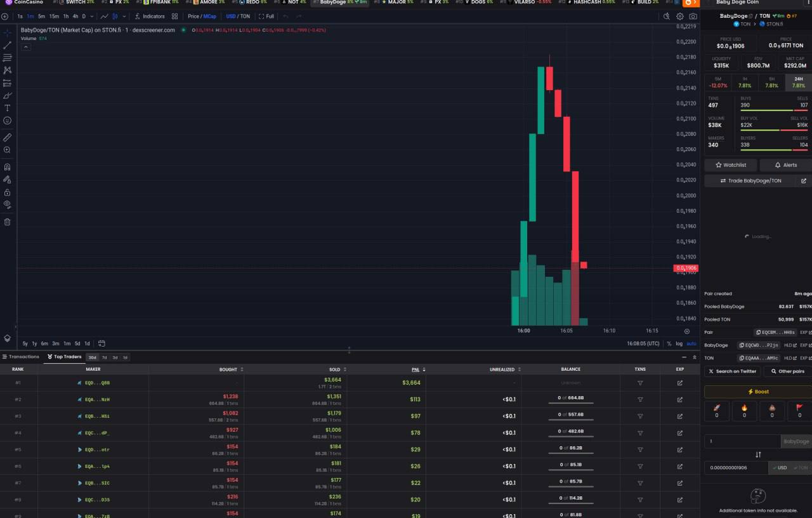Toggle Full screen chart mode

click(x=266, y=17)
